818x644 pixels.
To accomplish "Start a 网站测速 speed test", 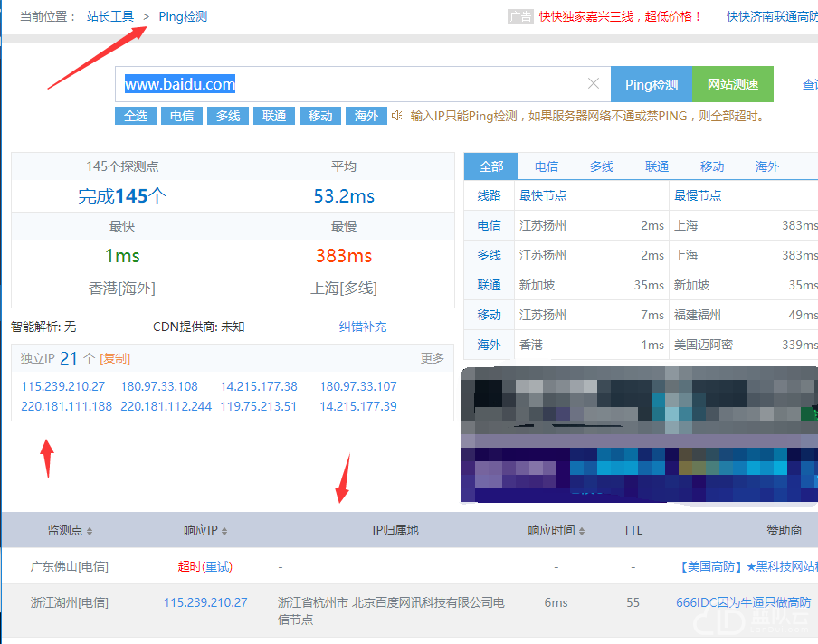I will 732,83.
